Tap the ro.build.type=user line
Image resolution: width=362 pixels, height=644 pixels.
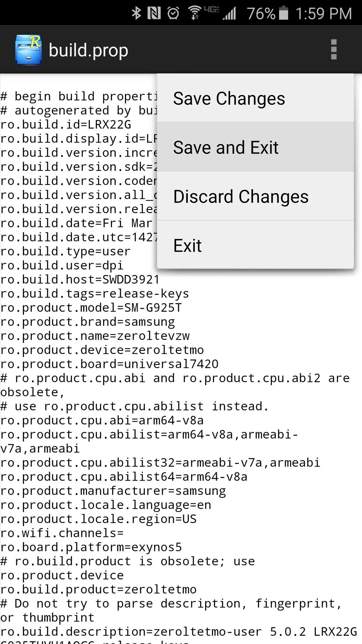point(65,251)
